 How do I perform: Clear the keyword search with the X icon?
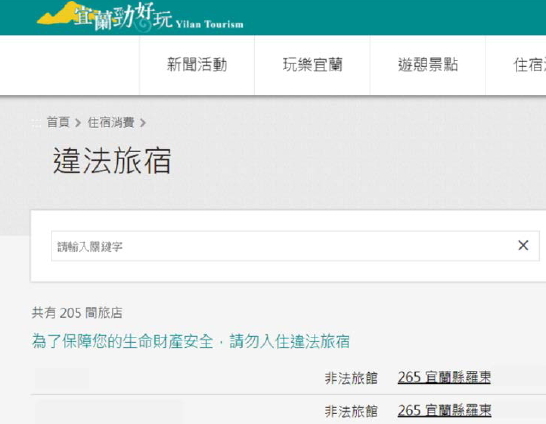click(523, 245)
